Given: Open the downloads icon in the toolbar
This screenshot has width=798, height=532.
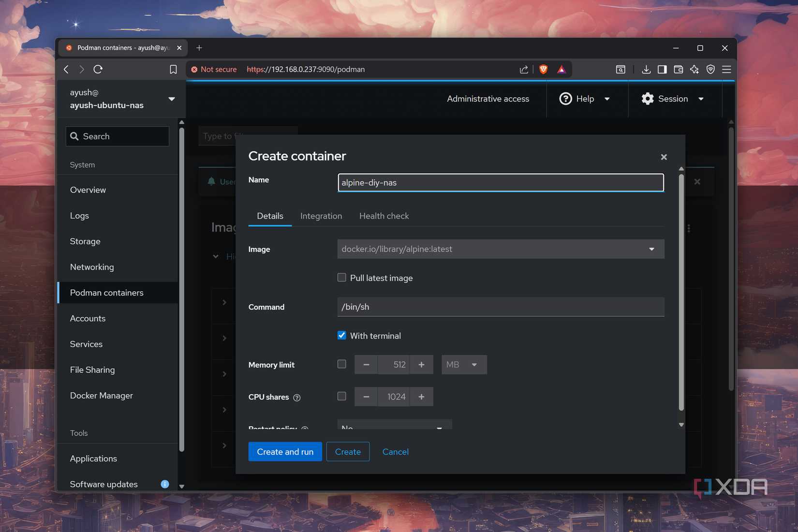Looking at the screenshot, I should (x=646, y=69).
